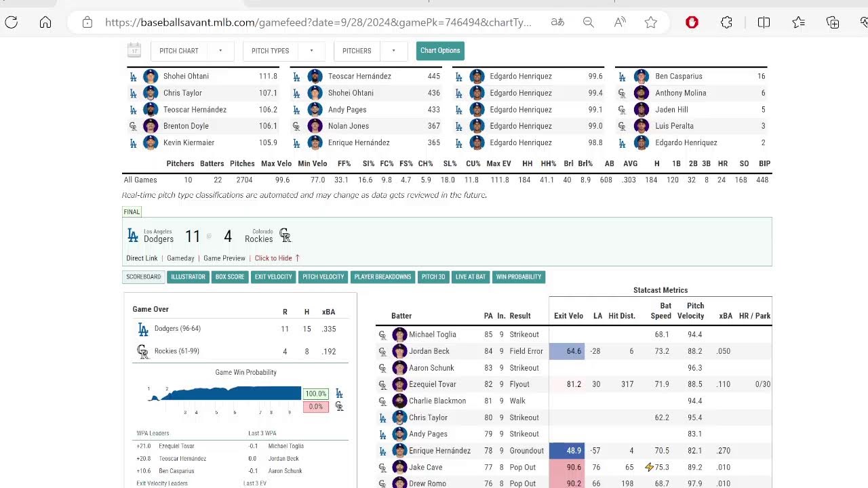Switch to the PITCH VELOCITY tab
Viewport: 868px width, 488px height.
click(x=323, y=277)
